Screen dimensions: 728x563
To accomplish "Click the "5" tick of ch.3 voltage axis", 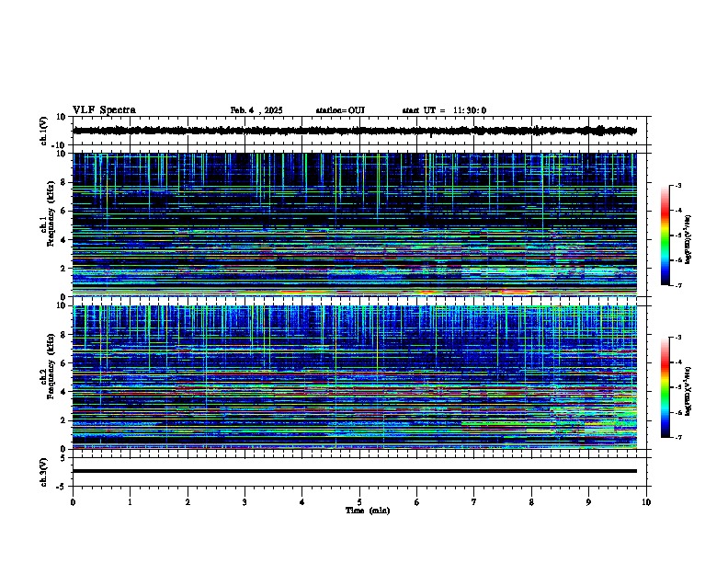I will (x=63, y=458).
